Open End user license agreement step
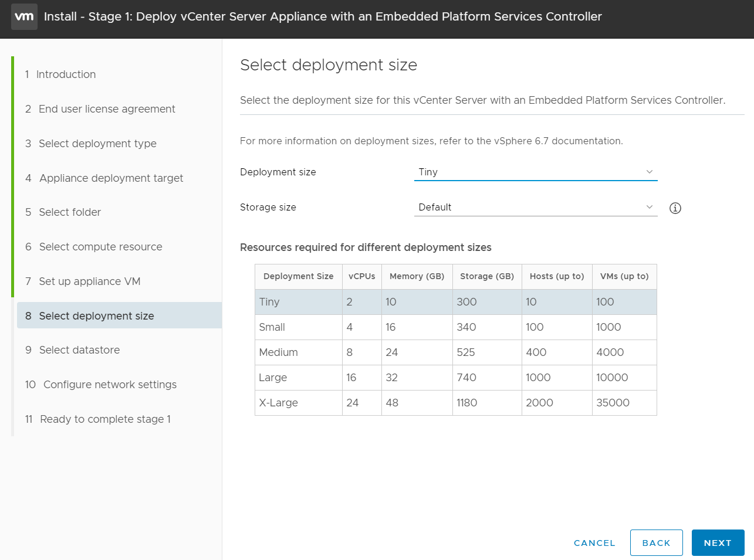This screenshot has width=754, height=560. [x=107, y=109]
